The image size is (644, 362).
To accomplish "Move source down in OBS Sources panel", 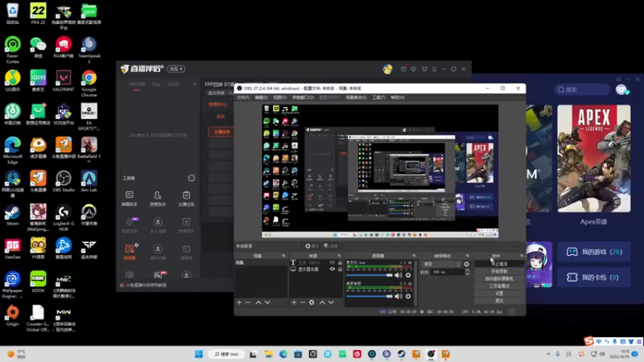I will pos(331,302).
